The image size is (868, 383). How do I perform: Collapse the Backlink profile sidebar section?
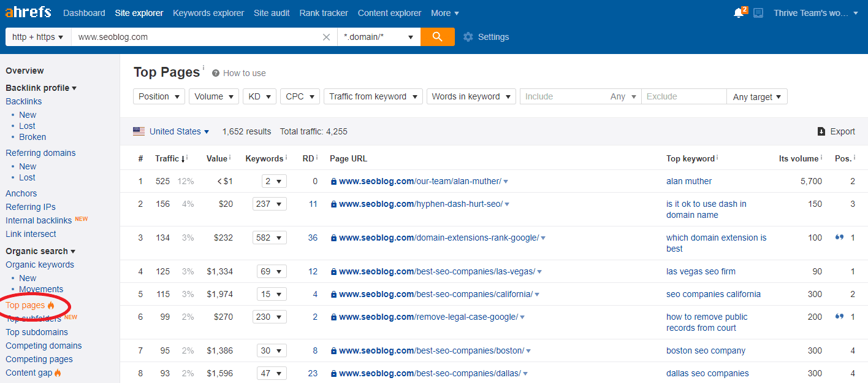[x=41, y=88]
